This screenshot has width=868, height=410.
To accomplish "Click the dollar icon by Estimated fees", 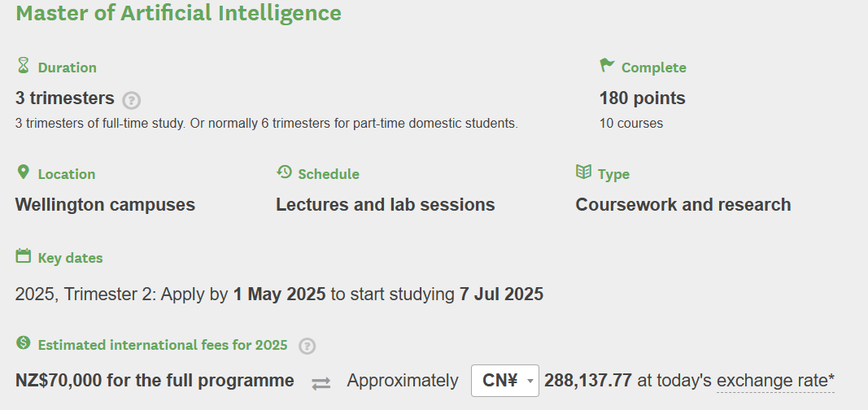I will tap(24, 342).
